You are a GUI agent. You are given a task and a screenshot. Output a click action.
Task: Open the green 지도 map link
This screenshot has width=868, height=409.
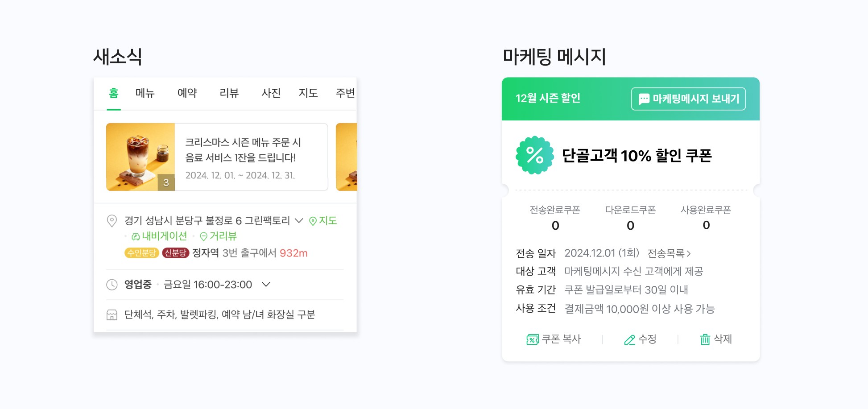click(323, 221)
